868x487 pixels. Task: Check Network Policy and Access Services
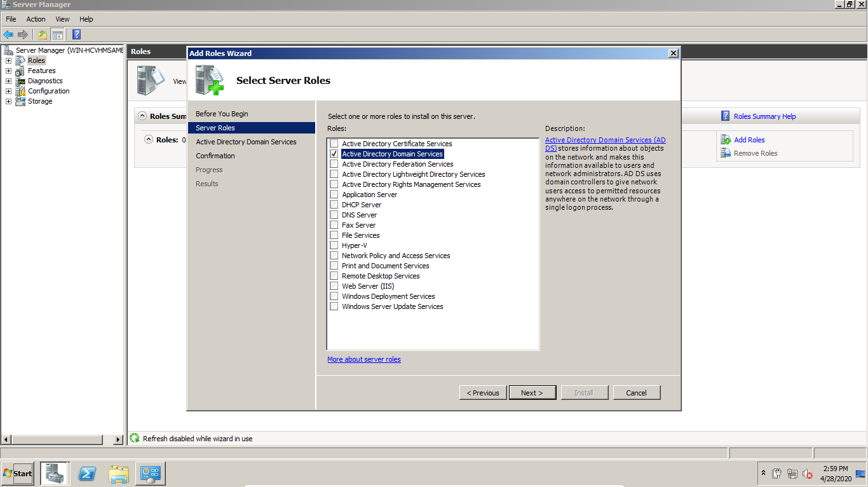point(334,256)
